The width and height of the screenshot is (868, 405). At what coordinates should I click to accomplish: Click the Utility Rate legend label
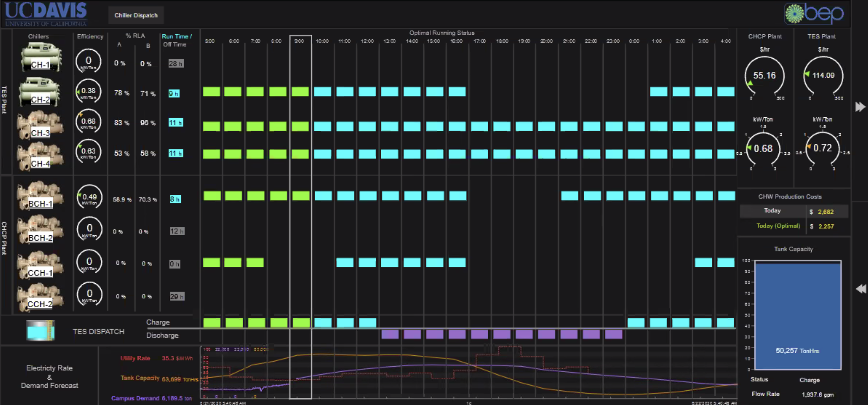coord(135,358)
